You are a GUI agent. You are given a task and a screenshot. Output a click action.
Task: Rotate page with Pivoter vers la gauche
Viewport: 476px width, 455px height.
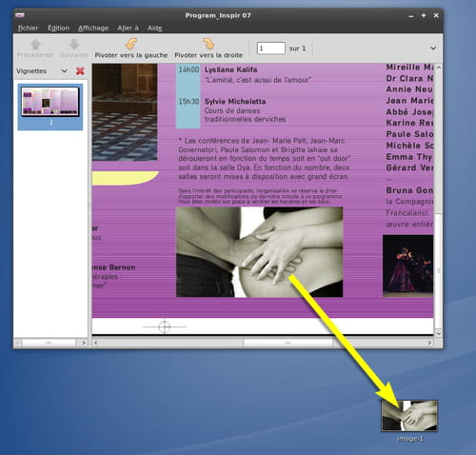pos(131,49)
